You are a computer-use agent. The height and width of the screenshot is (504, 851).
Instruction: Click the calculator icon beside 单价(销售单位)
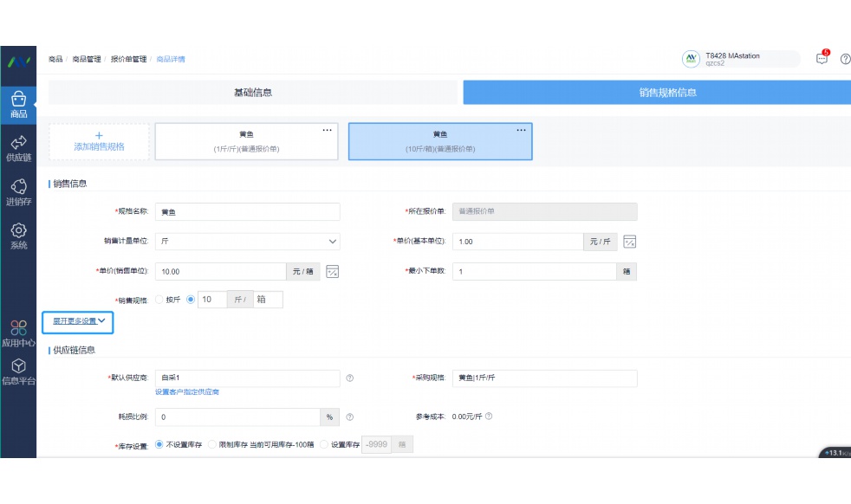point(332,271)
